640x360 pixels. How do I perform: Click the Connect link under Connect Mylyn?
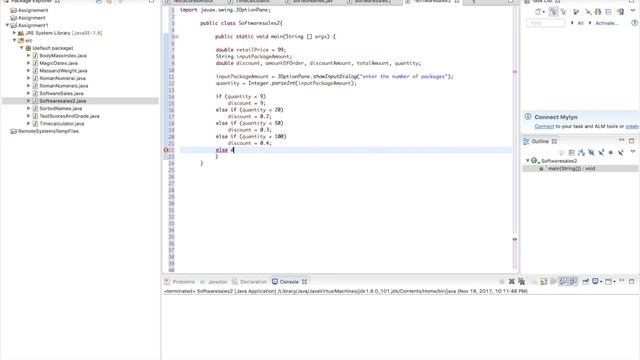(x=544, y=127)
